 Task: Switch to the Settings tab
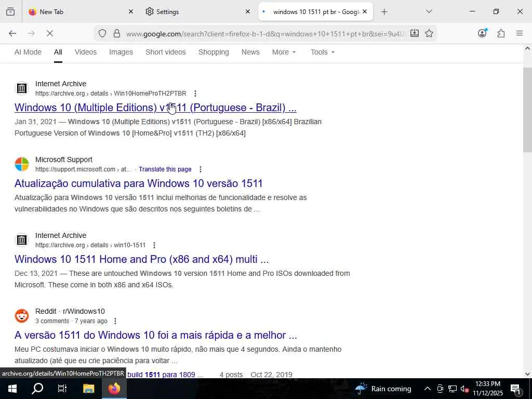pyautogui.click(x=197, y=11)
